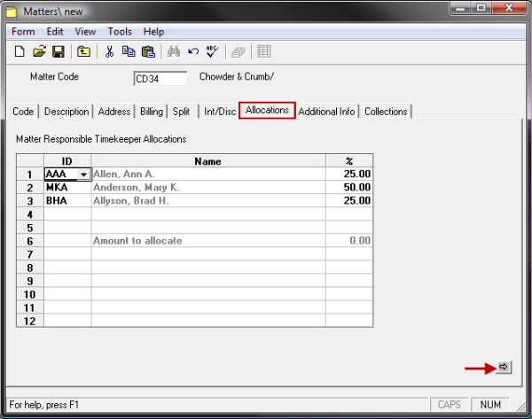Viewport: 532px width, 419px height.
Task: Click the Find binoculars icon
Action: click(x=174, y=51)
